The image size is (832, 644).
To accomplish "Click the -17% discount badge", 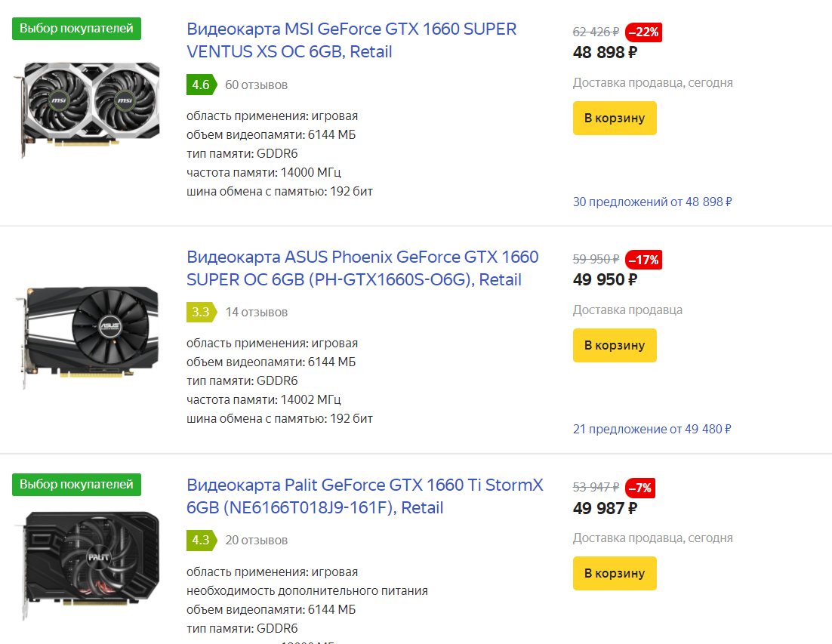I will (644, 260).
